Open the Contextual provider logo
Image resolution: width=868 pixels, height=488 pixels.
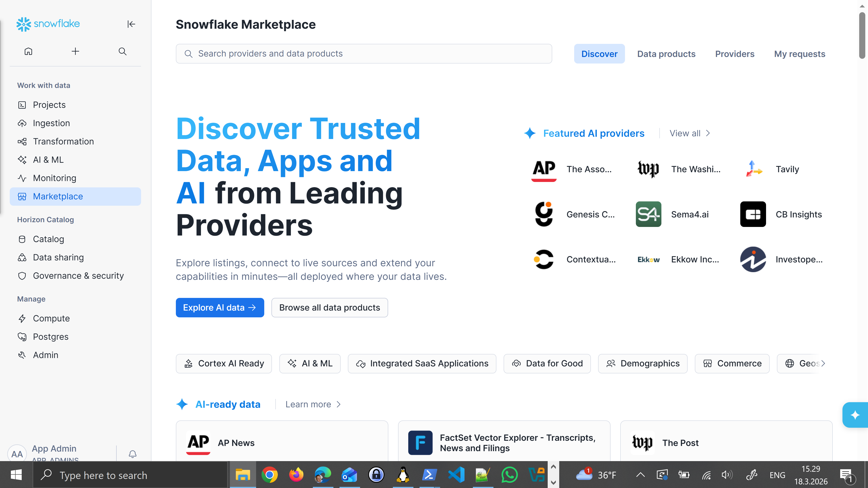pos(543,259)
